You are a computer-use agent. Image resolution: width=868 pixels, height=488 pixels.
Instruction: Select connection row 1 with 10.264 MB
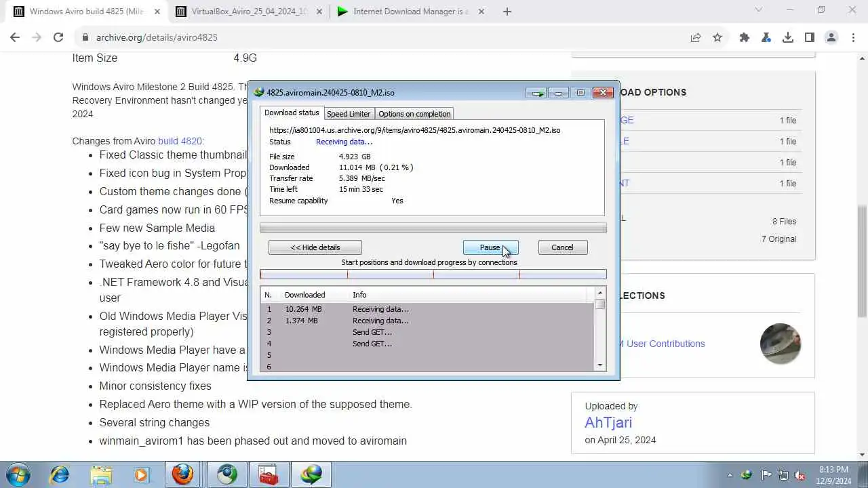(x=427, y=309)
